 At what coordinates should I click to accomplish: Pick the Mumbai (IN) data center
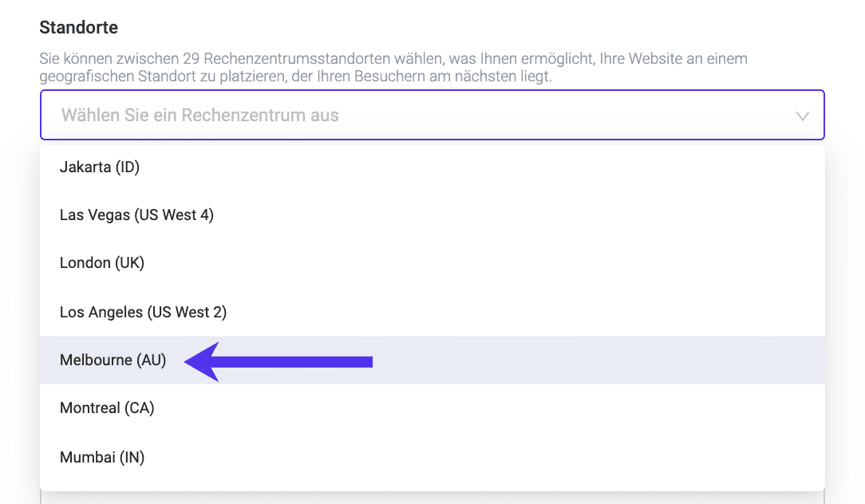[x=102, y=457]
